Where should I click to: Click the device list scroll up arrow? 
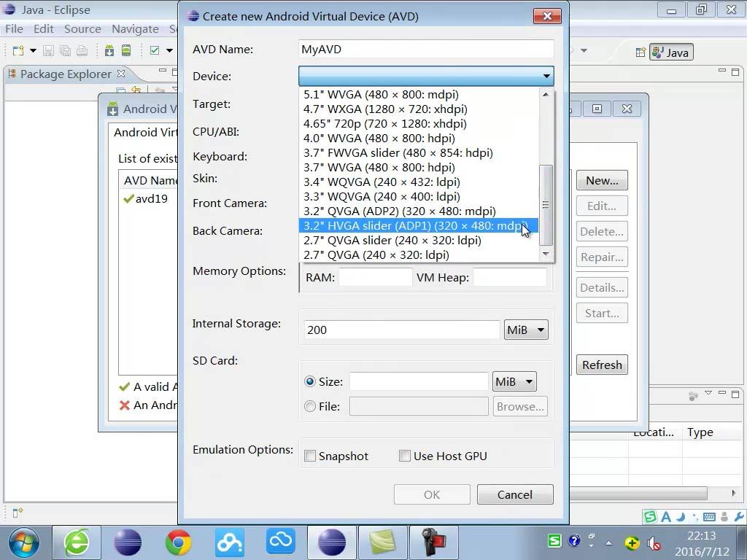pos(546,94)
